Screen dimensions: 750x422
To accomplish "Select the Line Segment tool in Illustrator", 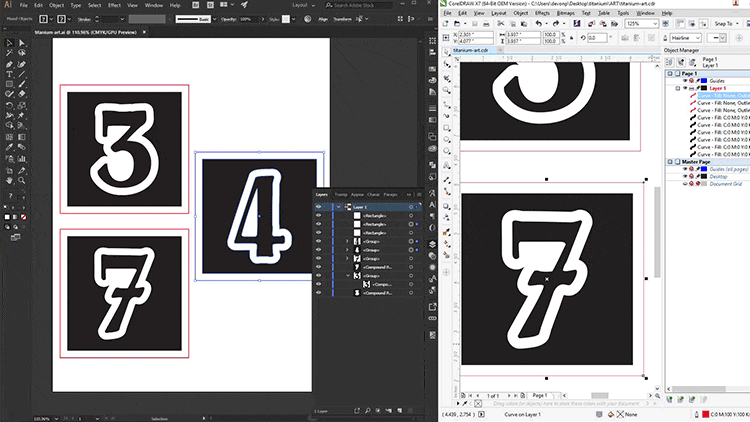I will (x=22, y=74).
